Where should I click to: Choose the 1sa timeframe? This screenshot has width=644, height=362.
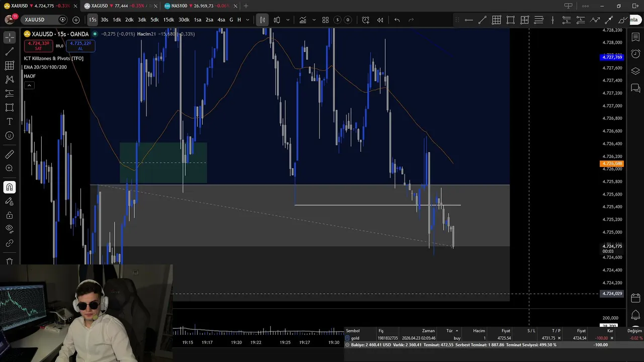198,20
